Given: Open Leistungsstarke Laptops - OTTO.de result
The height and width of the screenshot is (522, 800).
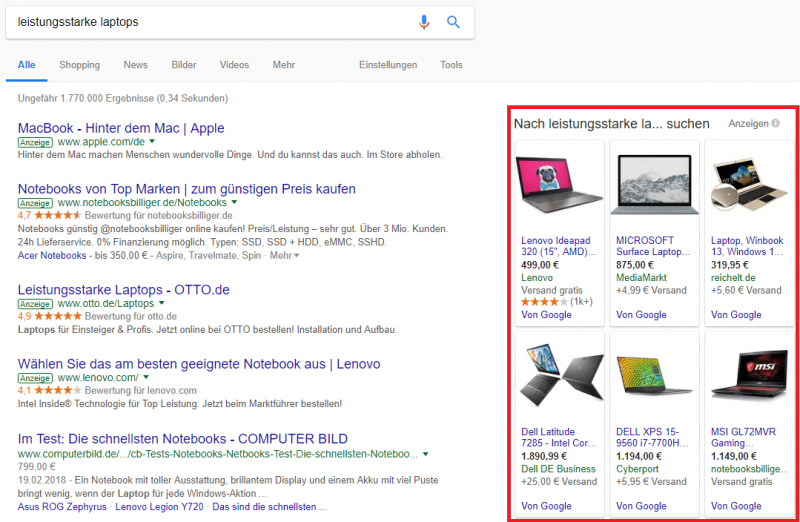Looking at the screenshot, I should click(123, 290).
